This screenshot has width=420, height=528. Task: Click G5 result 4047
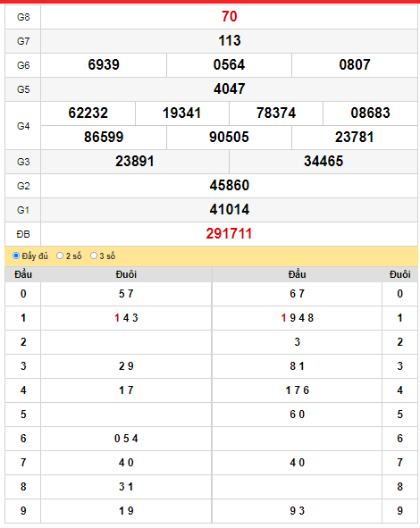tap(229, 89)
